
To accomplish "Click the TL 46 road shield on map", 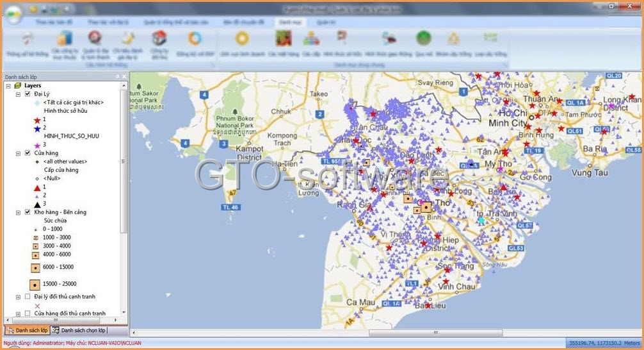I will (231, 207).
